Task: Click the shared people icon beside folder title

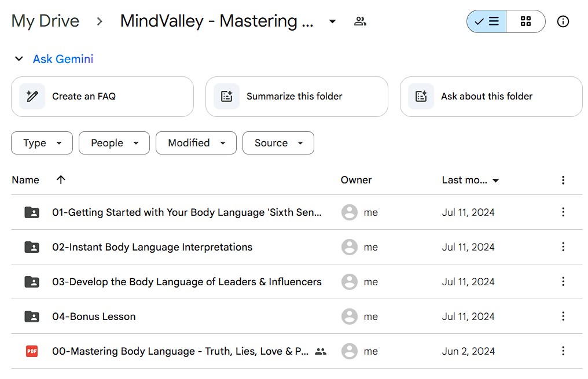Action: (360, 21)
